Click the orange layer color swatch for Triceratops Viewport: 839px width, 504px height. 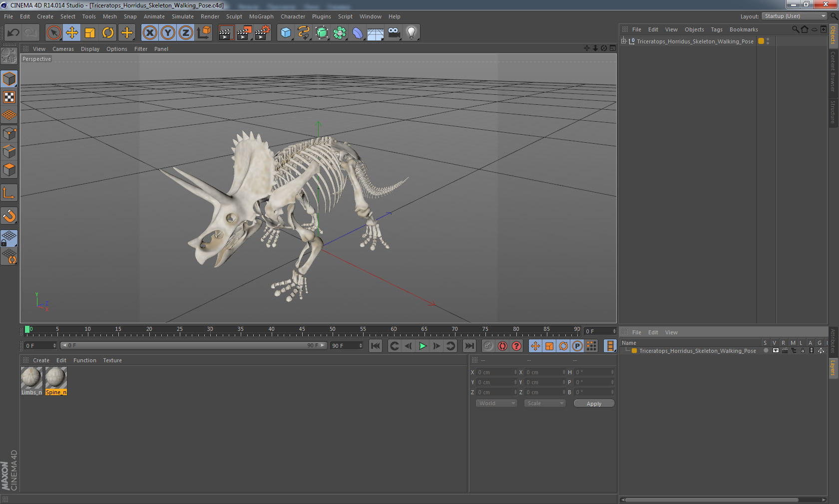761,41
